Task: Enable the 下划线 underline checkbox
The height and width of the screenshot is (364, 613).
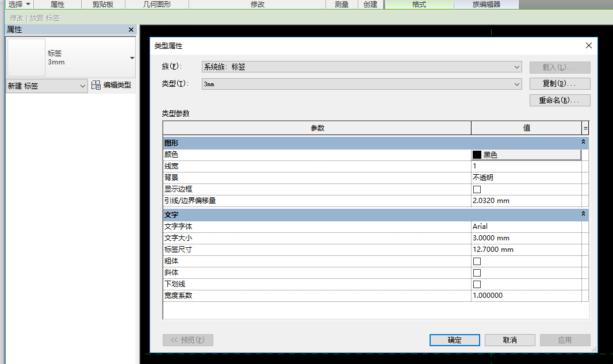Action: click(x=477, y=284)
